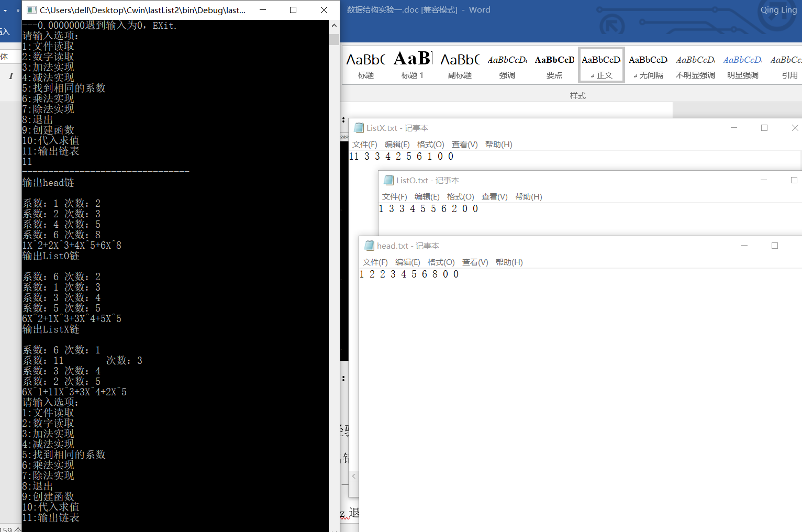Close the console window
The height and width of the screenshot is (532, 802).
tap(324, 10)
